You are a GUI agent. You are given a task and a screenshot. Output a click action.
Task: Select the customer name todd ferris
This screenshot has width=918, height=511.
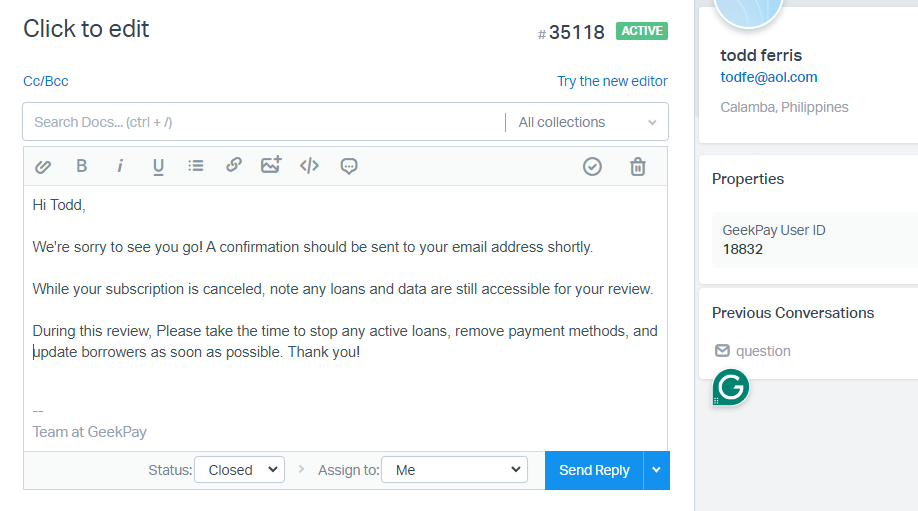point(761,56)
